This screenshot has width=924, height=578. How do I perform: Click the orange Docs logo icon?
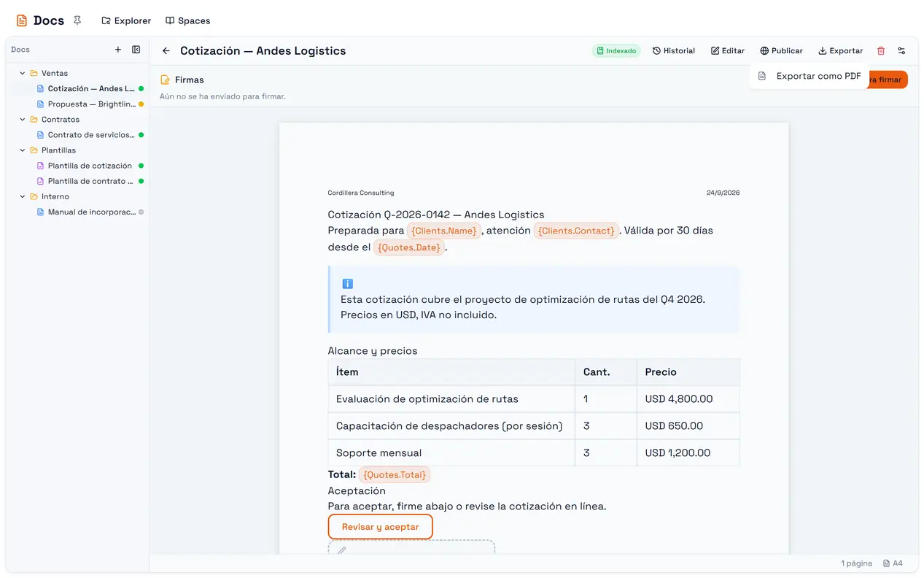coord(22,20)
